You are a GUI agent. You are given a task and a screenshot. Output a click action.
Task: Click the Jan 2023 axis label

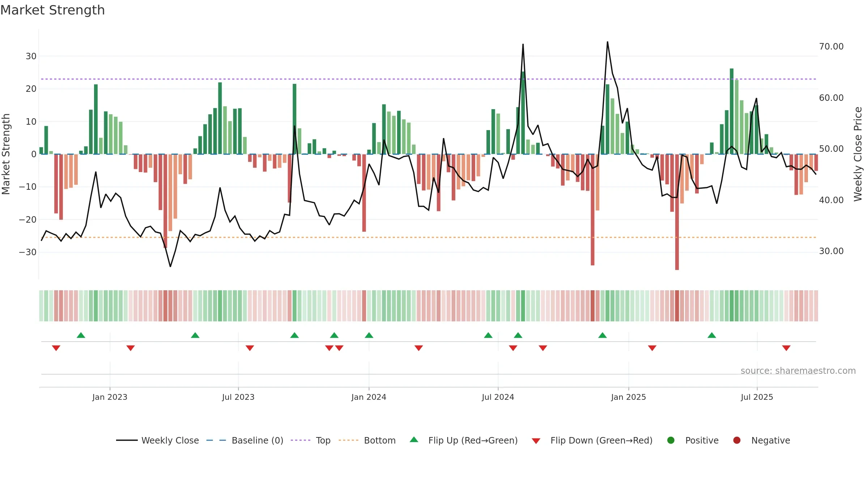[110, 397]
